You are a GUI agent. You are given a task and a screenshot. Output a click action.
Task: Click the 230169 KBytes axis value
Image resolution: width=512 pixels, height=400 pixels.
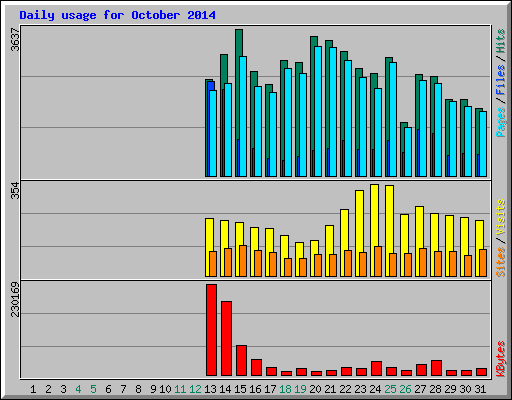[x=15, y=299]
